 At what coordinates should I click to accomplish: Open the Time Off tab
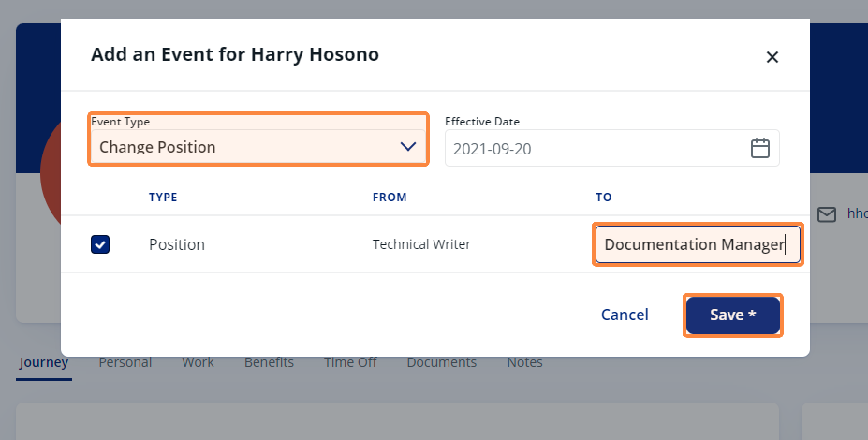pyautogui.click(x=350, y=362)
